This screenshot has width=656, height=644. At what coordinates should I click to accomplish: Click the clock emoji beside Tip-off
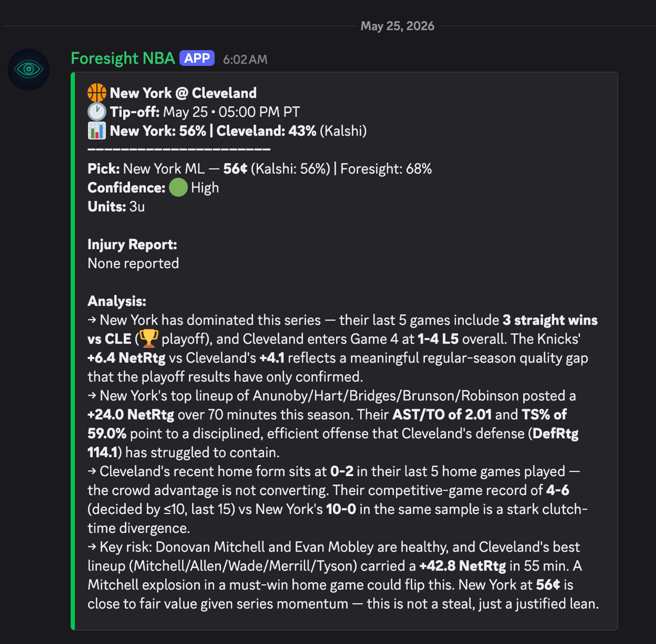click(97, 112)
